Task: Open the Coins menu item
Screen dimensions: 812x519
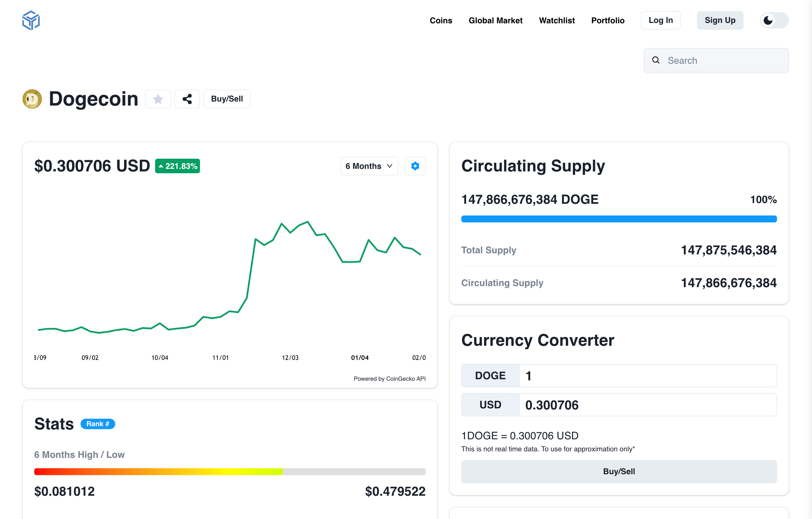Action: [441, 20]
